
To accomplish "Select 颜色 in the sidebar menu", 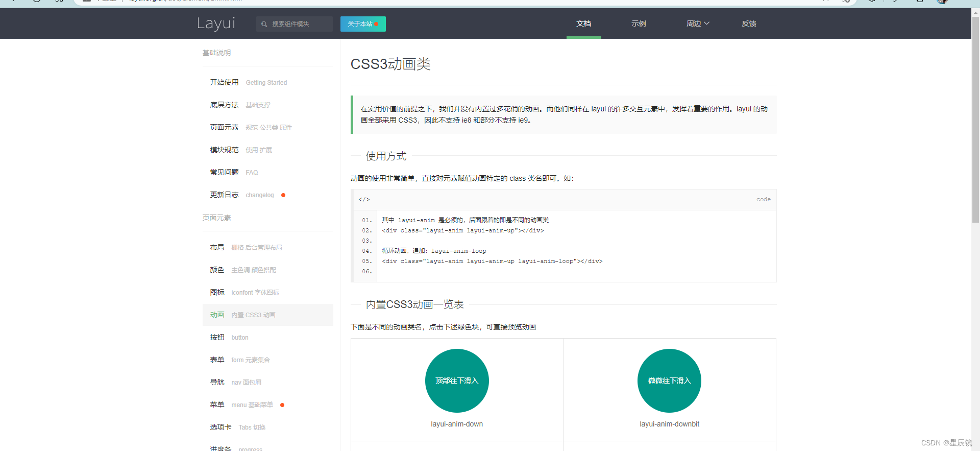I will (267, 270).
